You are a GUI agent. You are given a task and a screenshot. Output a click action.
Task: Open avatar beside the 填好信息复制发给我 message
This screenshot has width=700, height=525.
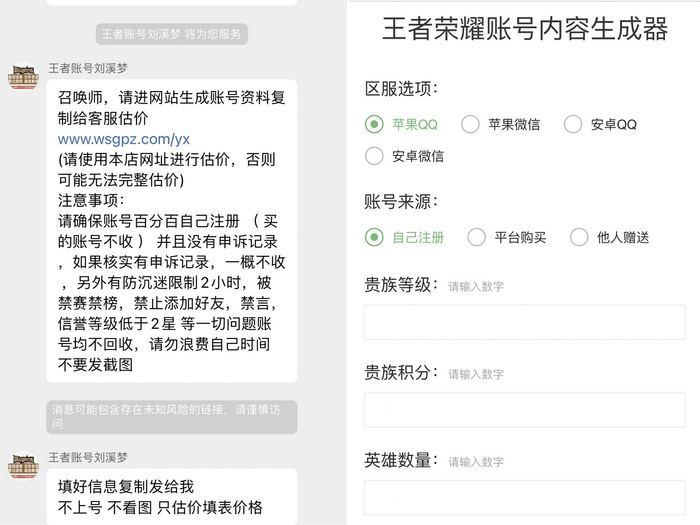point(23,465)
